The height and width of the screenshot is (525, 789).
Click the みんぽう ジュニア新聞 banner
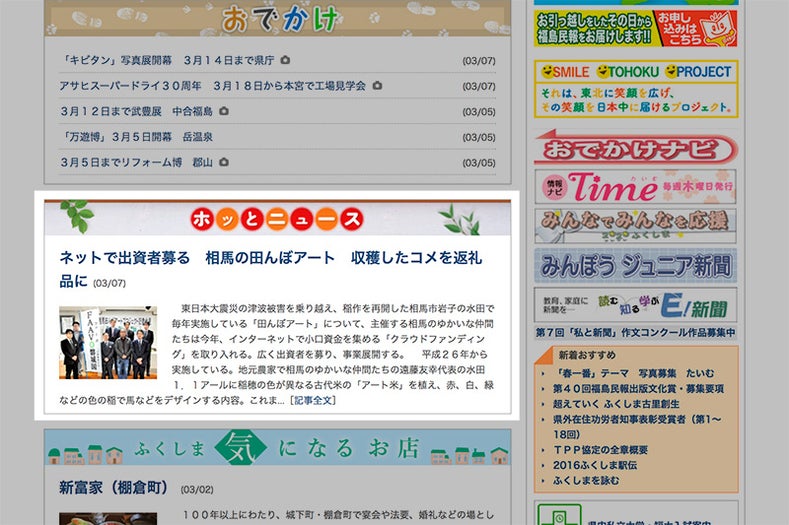click(x=635, y=265)
